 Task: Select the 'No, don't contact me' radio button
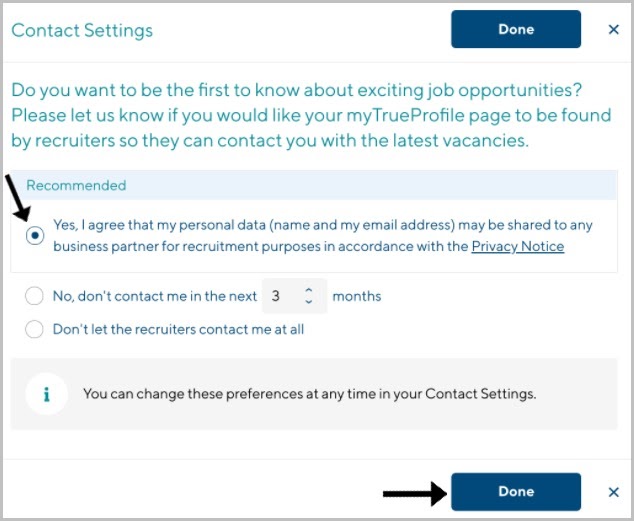pyautogui.click(x=34, y=296)
